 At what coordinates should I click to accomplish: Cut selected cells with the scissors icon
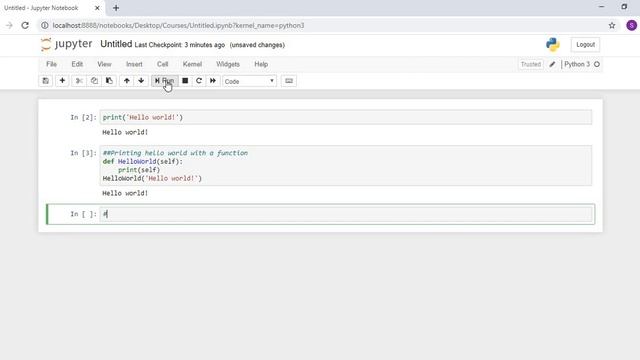tap(79, 81)
